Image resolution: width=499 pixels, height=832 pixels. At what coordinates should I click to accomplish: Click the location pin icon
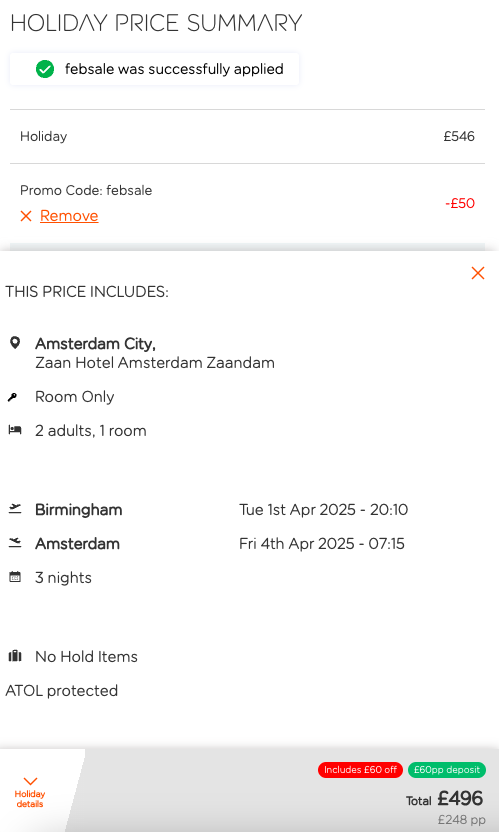15,343
